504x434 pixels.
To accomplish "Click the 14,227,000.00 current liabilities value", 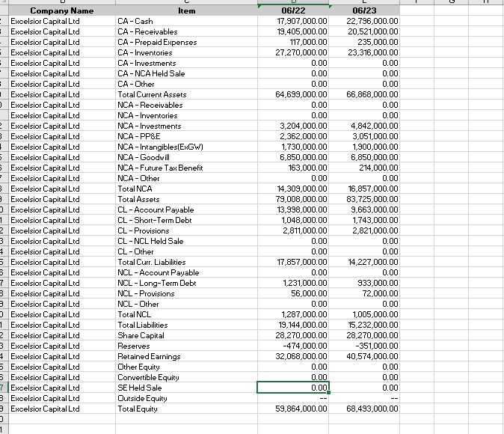I will [364, 262].
